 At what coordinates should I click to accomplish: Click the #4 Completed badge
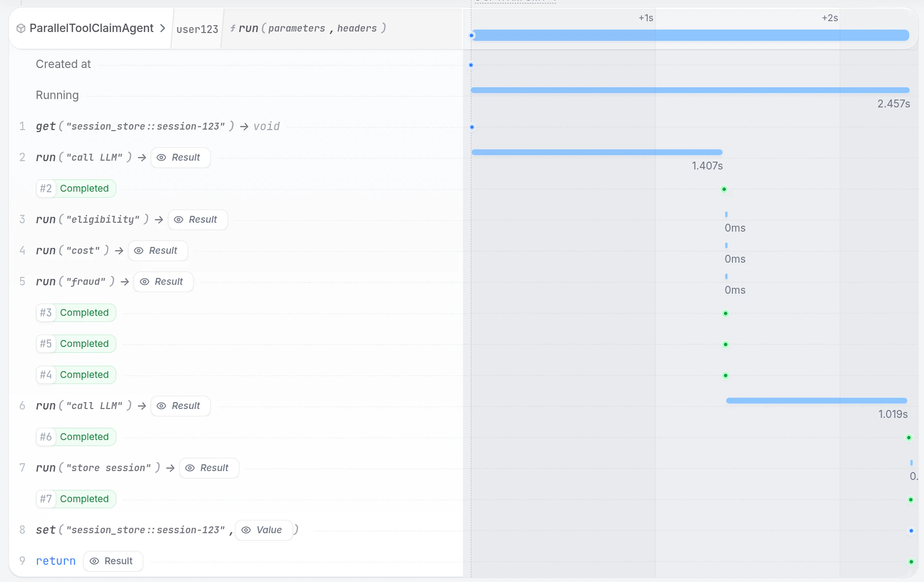click(76, 375)
